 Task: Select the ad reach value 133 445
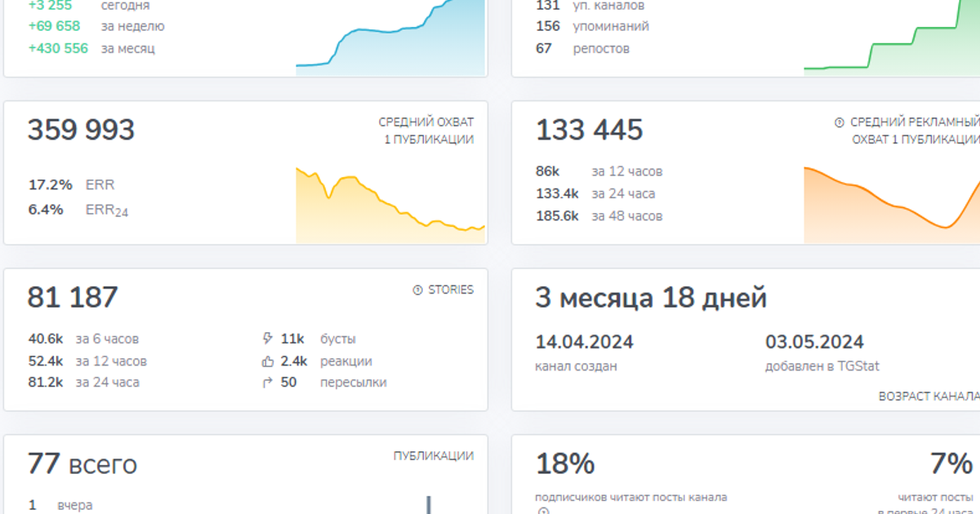pyautogui.click(x=590, y=131)
